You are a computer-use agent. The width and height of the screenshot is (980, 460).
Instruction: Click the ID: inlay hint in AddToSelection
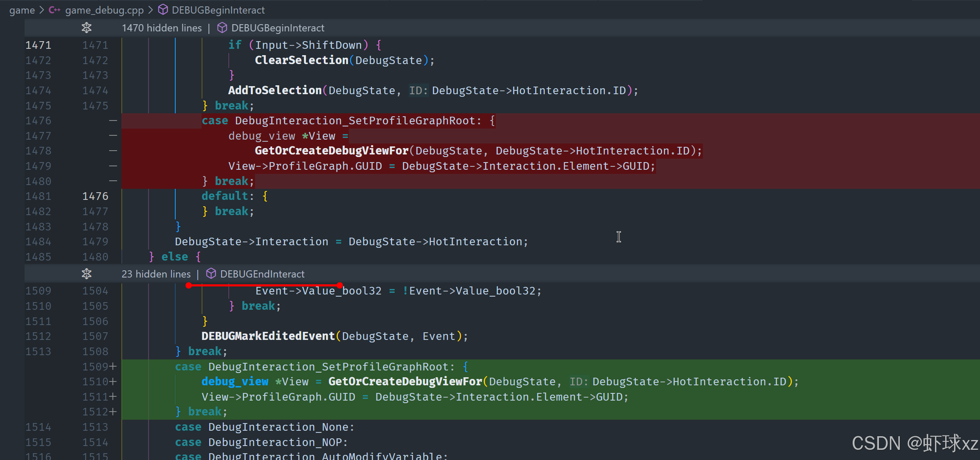(418, 90)
